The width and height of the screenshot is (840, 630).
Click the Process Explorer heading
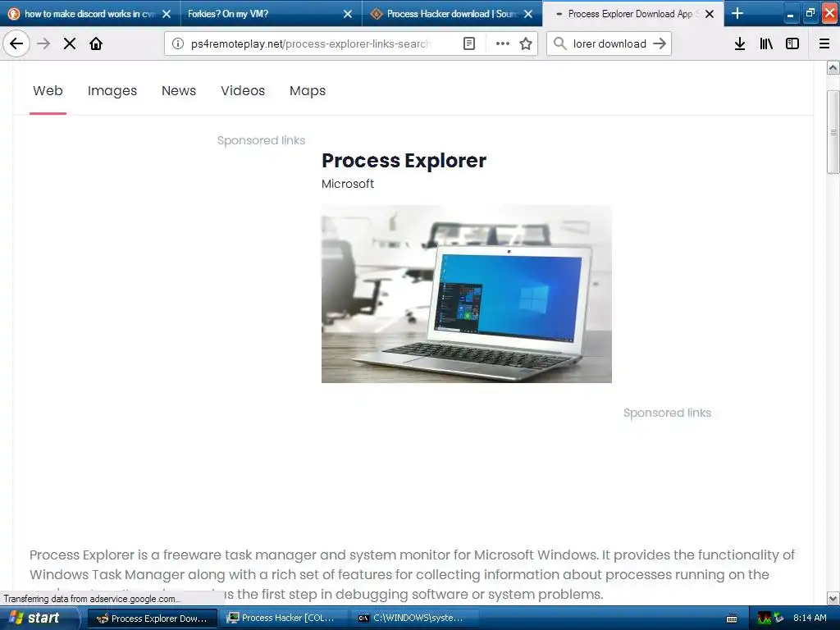tap(404, 160)
